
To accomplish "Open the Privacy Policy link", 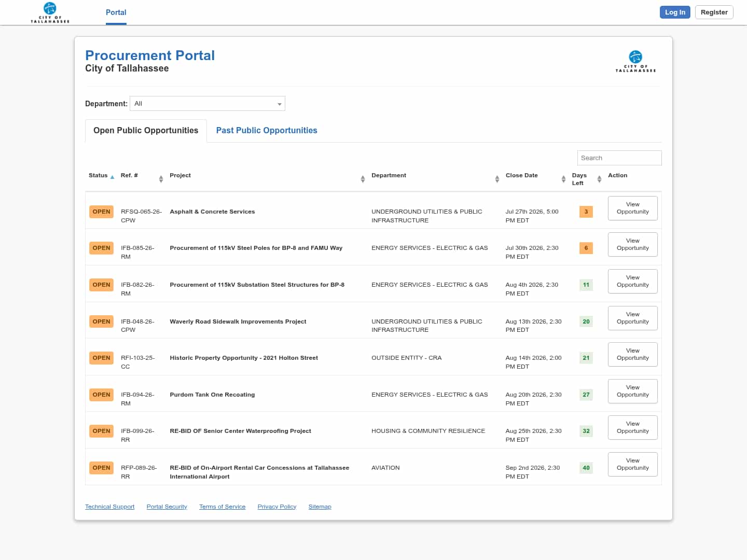I will pyautogui.click(x=277, y=507).
